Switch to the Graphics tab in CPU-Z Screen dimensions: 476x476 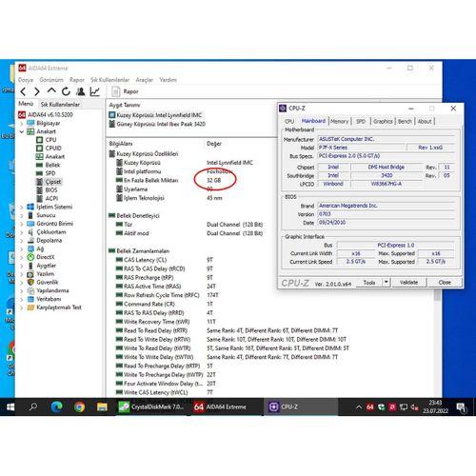383,121
